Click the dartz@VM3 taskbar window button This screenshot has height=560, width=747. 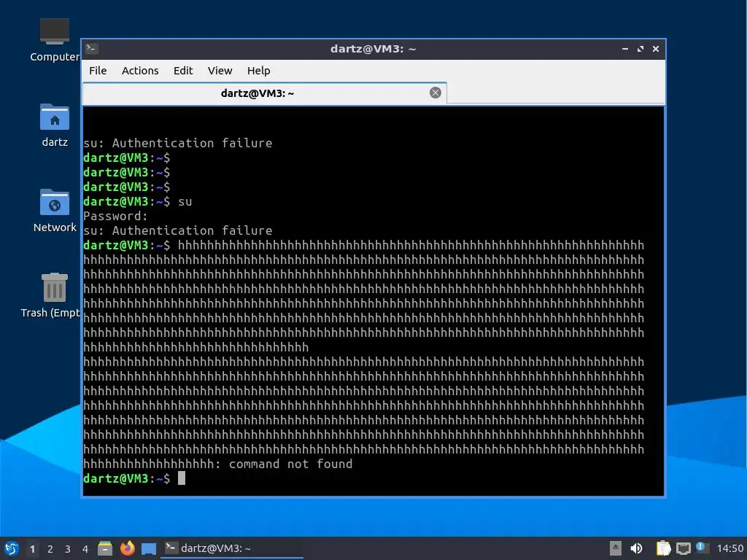click(232, 548)
